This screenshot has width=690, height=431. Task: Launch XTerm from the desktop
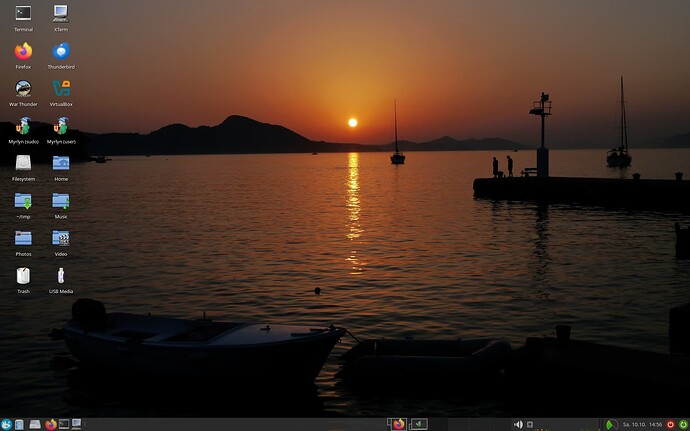(x=61, y=18)
